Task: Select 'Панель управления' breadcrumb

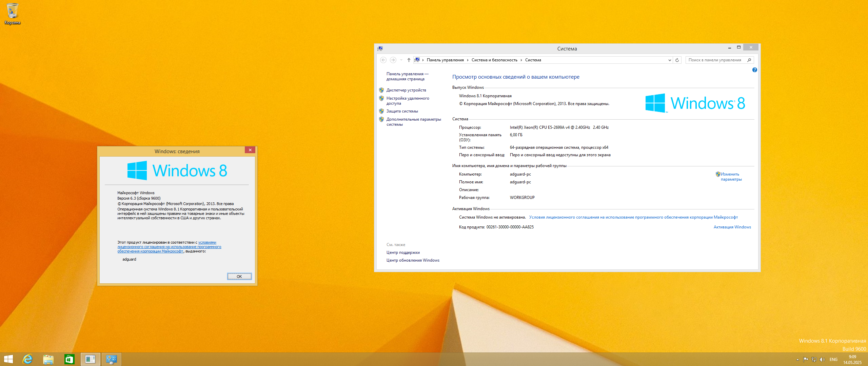Action: (445, 60)
